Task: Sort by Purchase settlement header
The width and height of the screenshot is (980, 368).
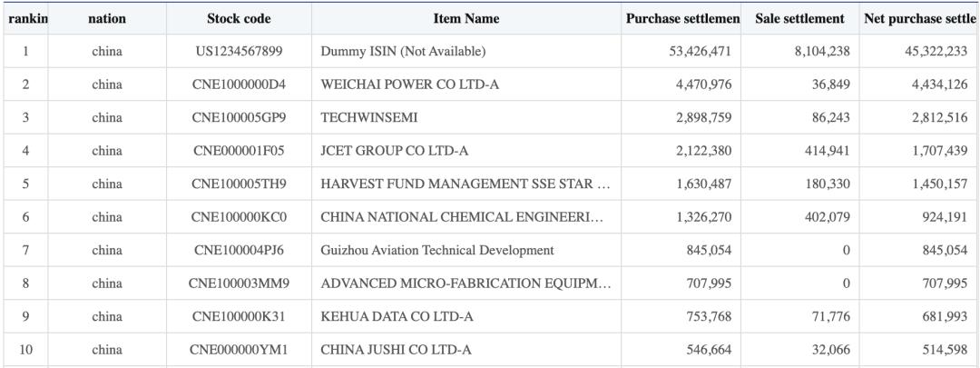Action: 681,19
